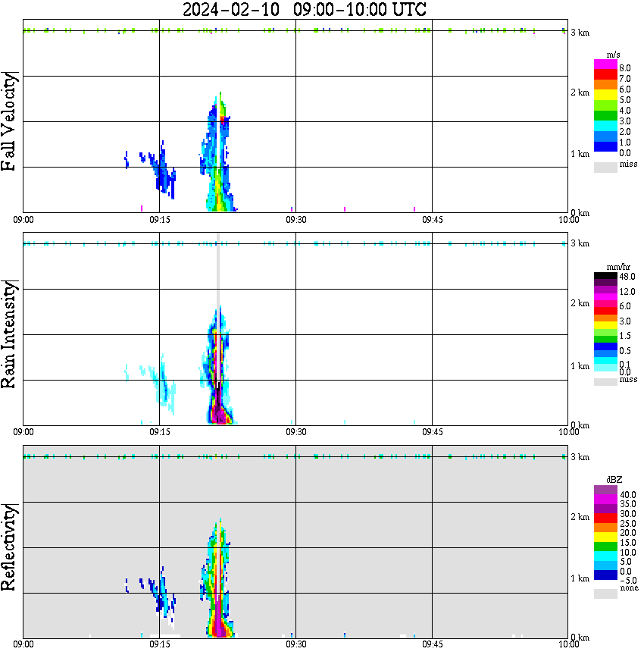Pick the purple swatch at 12.0 mm/hr

[x=605, y=290]
